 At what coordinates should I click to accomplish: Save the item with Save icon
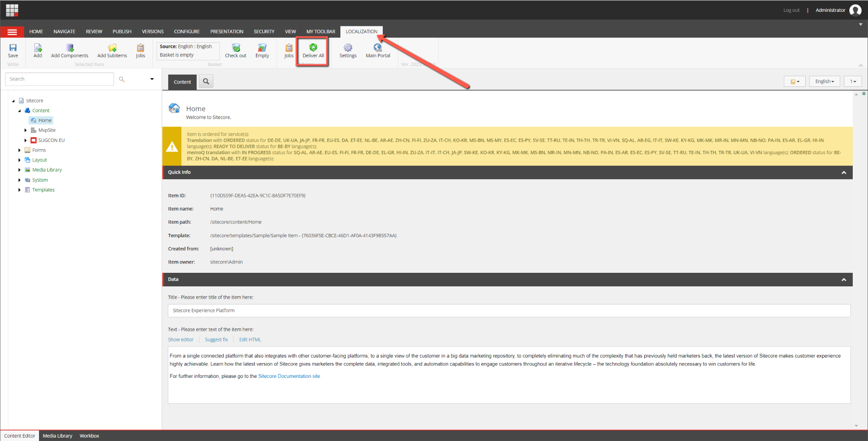click(13, 50)
